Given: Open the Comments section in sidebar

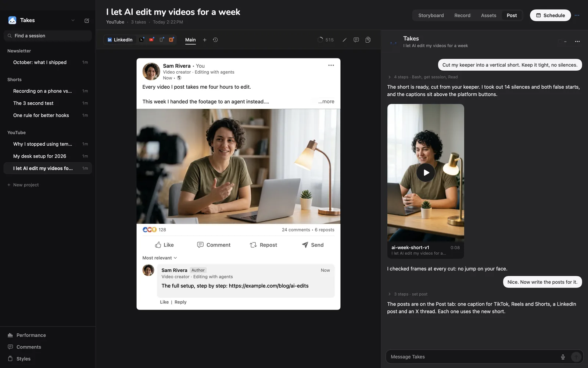Looking at the screenshot, I should click(x=24, y=347).
